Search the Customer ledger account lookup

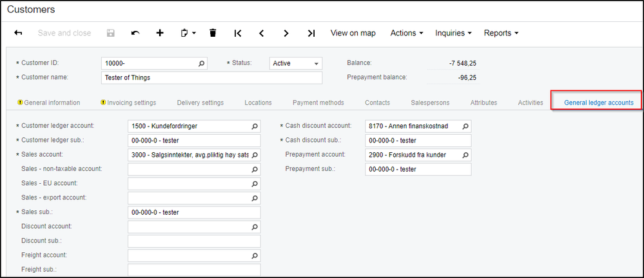coord(255,126)
